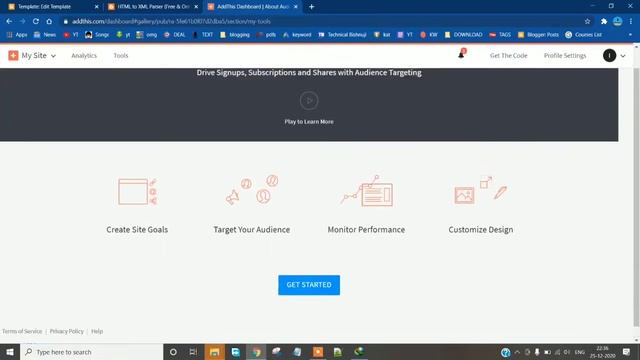Play the Learn More video
This screenshot has width=640, height=360.
point(309,101)
